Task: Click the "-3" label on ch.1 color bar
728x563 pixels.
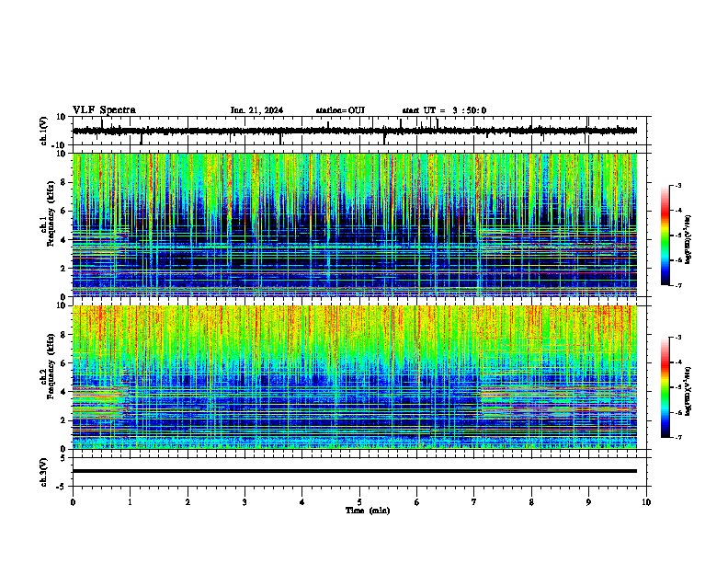Action: pos(677,185)
